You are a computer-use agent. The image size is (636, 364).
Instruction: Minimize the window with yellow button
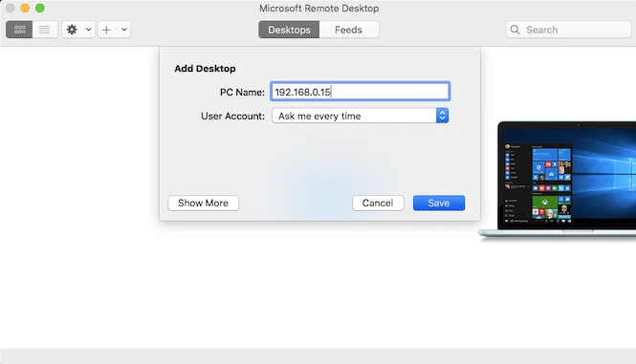pos(25,8)
